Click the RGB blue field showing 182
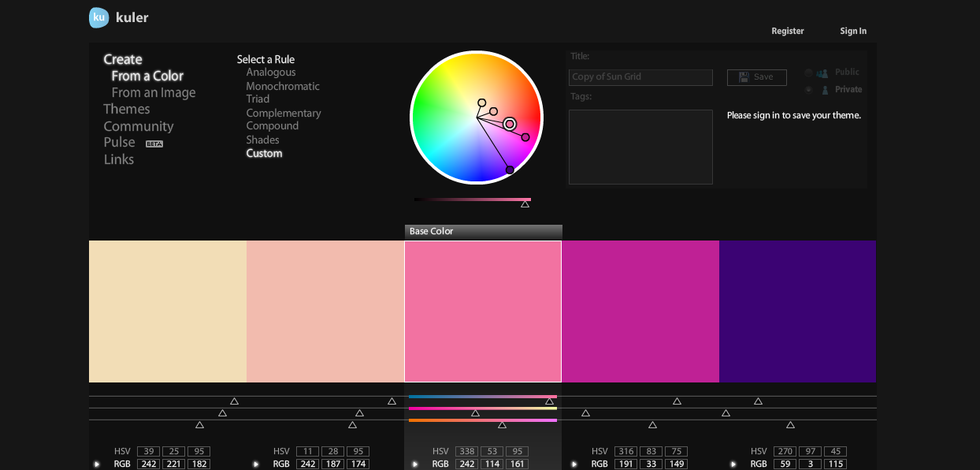The image size is (980, 470). (199, 464)
